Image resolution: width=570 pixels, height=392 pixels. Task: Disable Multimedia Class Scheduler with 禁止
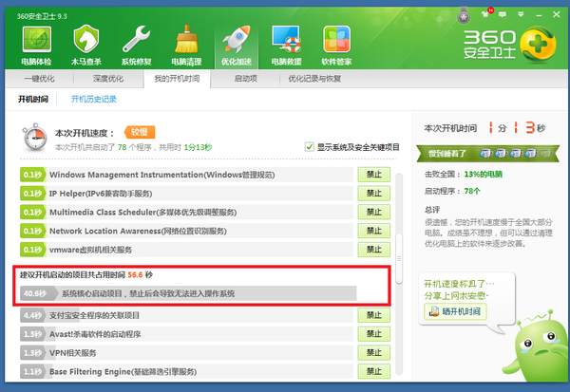click(x=373, y=213)
